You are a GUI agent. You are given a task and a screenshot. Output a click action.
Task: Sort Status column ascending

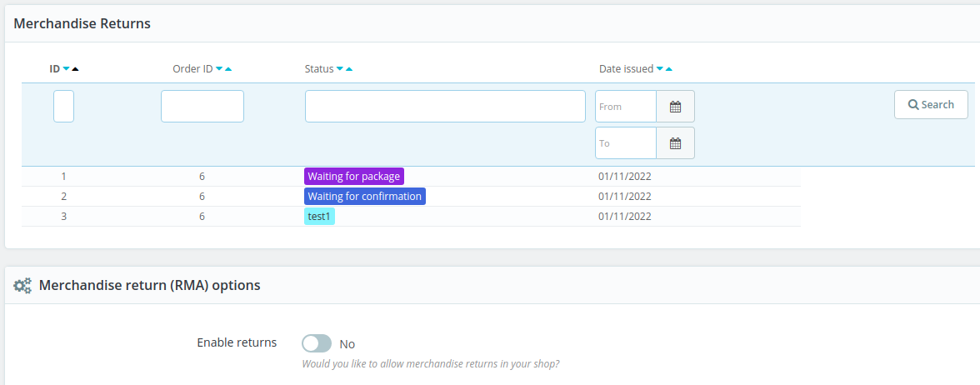pos(348,69)
